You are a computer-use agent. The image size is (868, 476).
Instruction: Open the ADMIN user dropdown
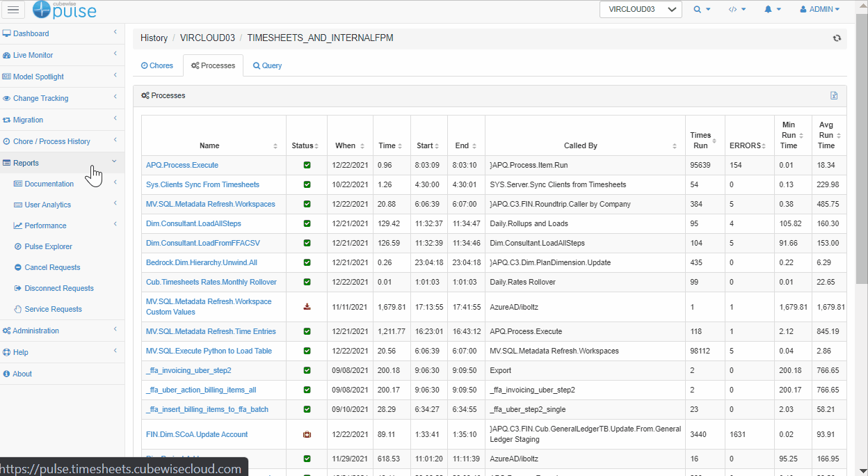click(x=819, y=10)
